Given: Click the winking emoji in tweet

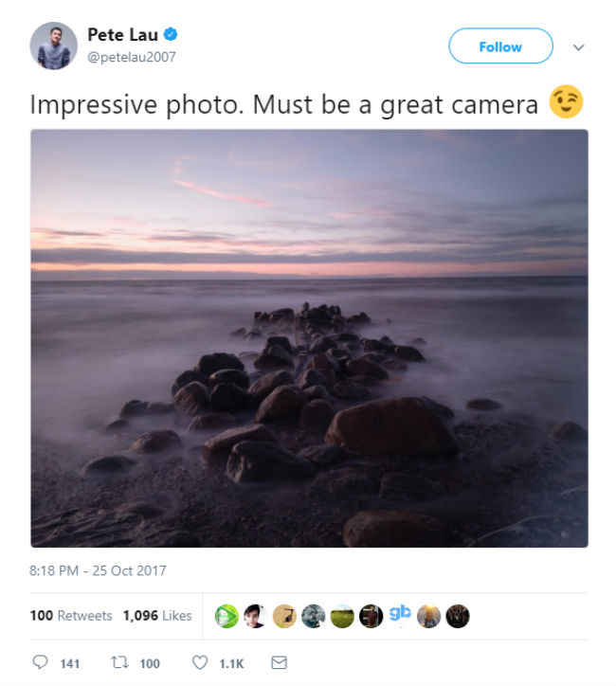Looking at the screenshot, I should point(566,102).
